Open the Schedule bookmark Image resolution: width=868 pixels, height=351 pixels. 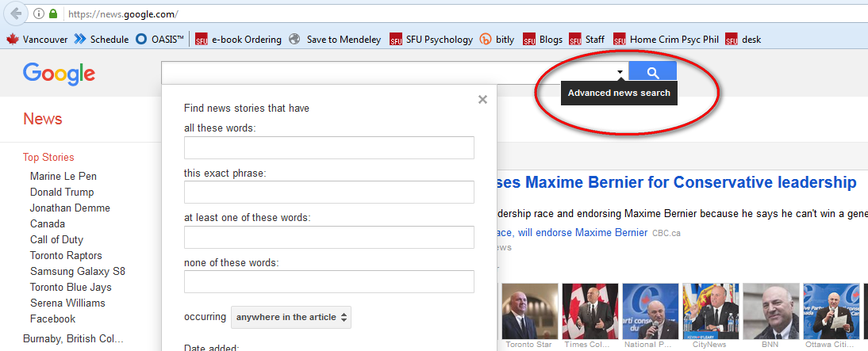102,40
